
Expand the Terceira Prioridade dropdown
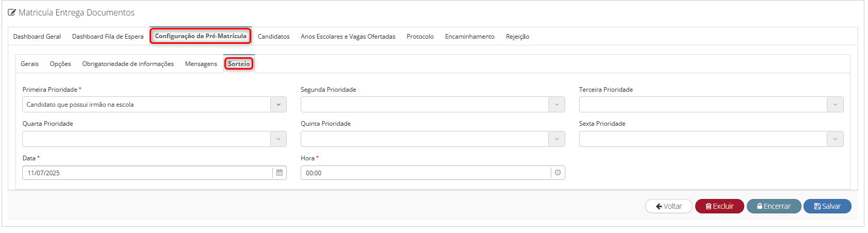pos(711,105)
